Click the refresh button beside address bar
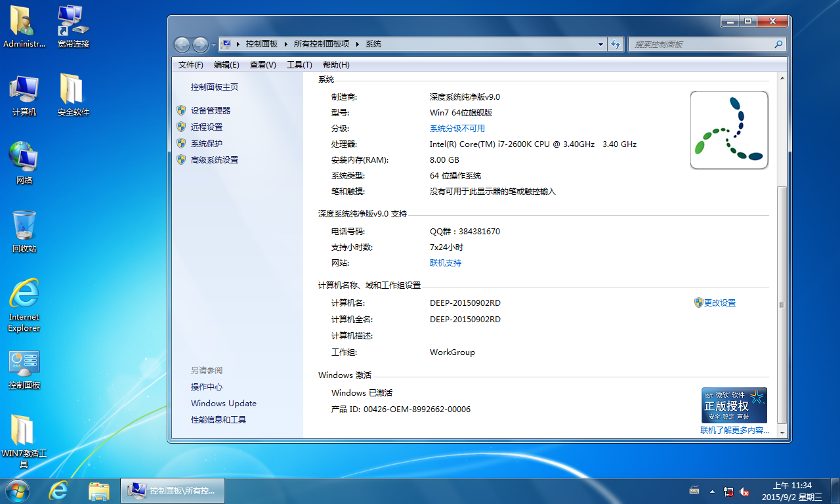 [x=615, y=45]
